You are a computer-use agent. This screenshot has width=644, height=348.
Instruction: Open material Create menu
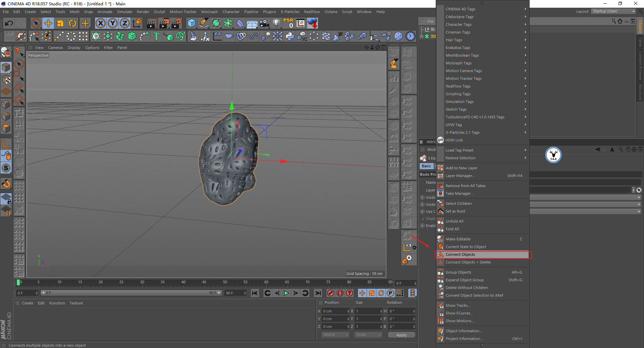pyautogui.click(x=28, y=303)
